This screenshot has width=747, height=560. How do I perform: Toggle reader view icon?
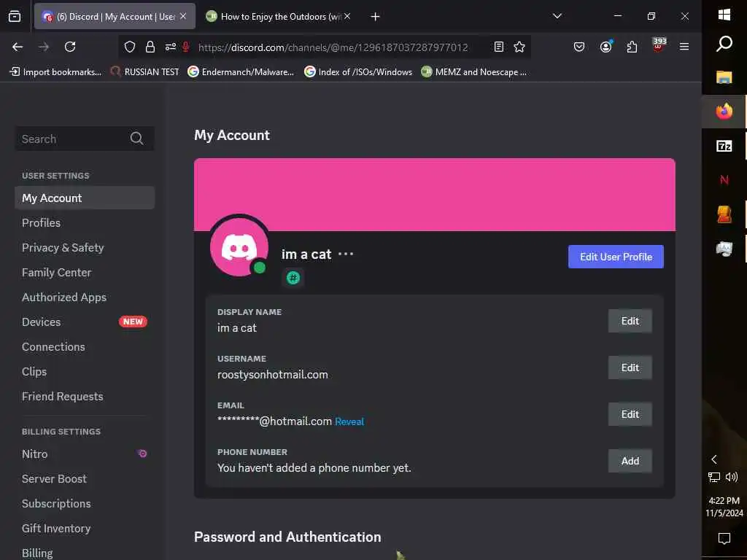tap(499, 47)
